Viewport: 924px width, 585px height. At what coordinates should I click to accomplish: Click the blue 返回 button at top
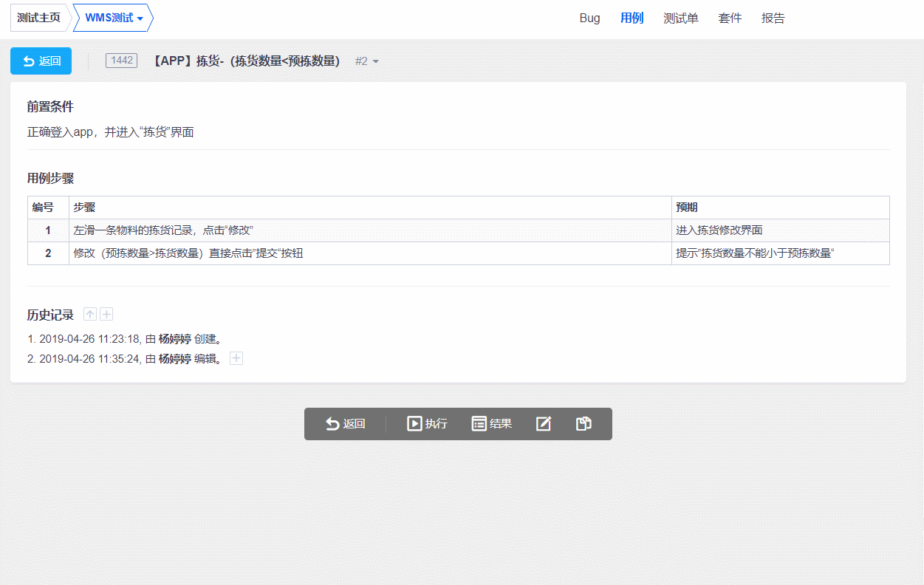click(x=41, y=61)
